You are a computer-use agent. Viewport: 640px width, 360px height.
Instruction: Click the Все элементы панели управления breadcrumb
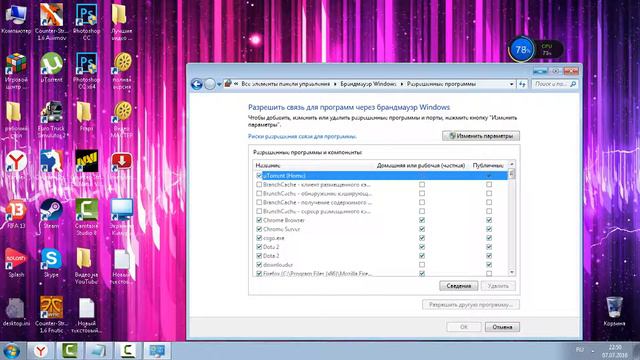pyautogui.click(x=285, y=84)
